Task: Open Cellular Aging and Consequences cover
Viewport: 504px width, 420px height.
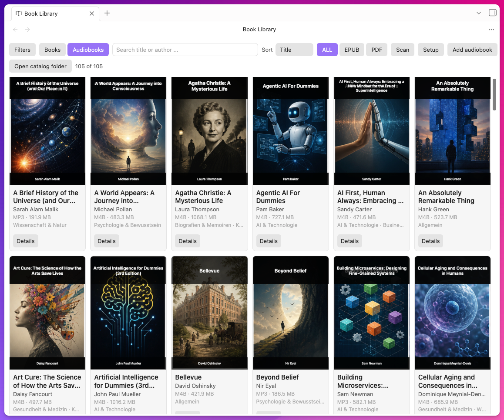Action: coord(453,313)
